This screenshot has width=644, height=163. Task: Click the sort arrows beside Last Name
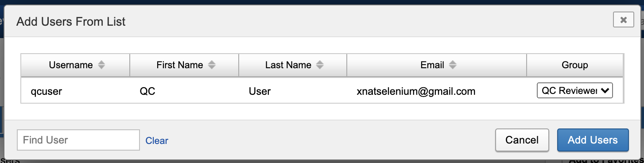click(320, 65)
